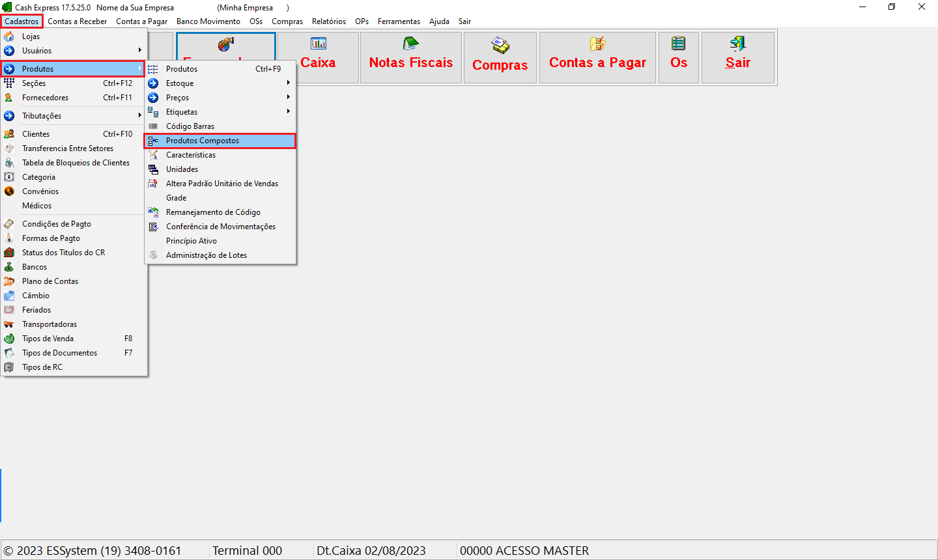This screenshot has width=938, height=560.
Task: Click the Código Barras barcode icon
Action: (x=153, y=126)
